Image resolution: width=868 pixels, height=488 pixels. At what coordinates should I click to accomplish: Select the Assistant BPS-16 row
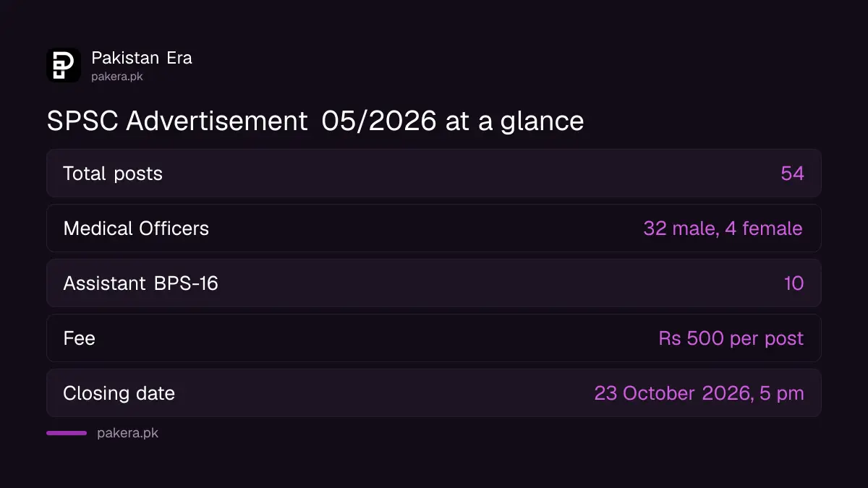tap(434, 283)
